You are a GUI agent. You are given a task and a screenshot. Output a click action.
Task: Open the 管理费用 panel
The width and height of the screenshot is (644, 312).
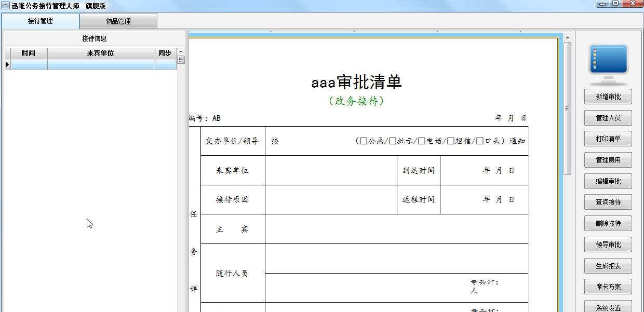tap(608, 160)
